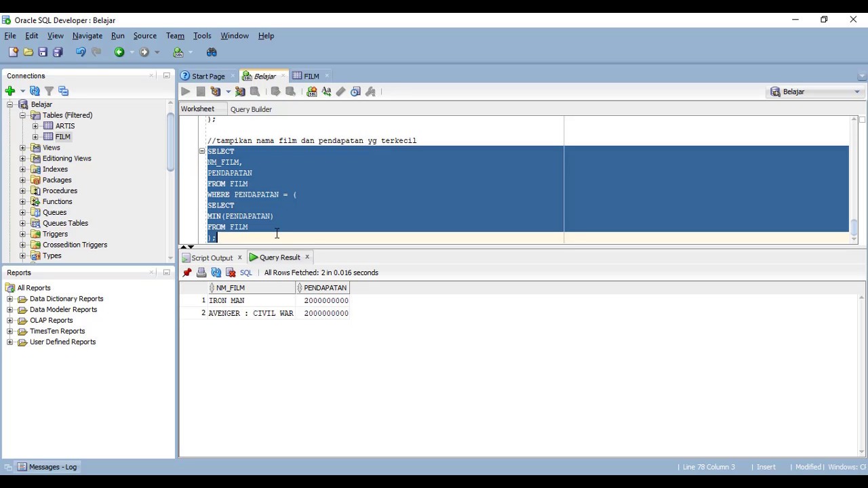Open the File menu
868x488 pixels.
10,36
